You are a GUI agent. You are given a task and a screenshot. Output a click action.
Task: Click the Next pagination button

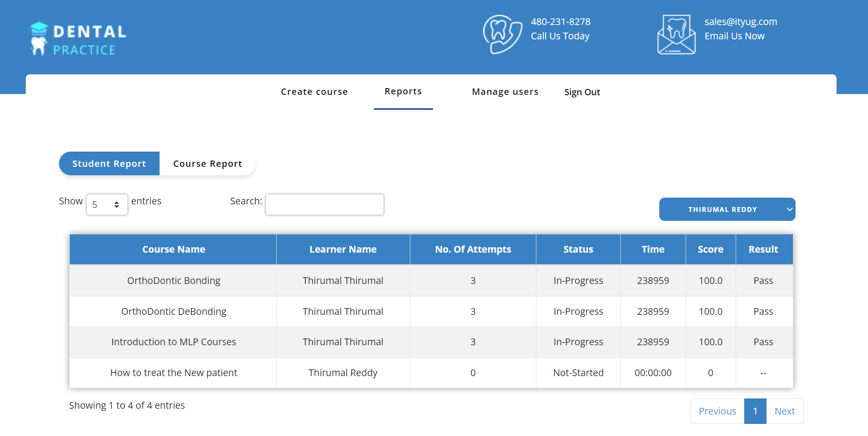click(x=784, y=411)
